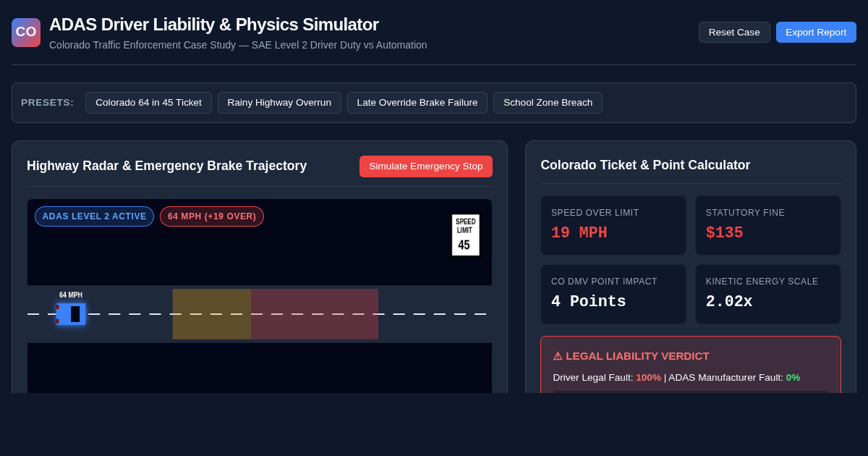Select the Rainy Highway Overrun preset
This screenshot has width=868, height=456.
click(279, 103)
